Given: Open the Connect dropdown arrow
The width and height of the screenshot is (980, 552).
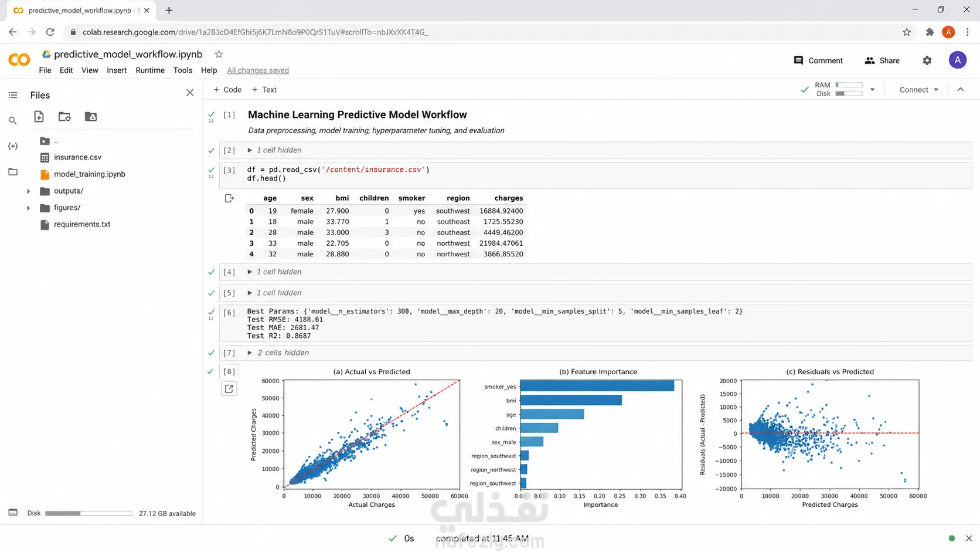Looking at the screenshot, I should pyautogui.click(x=936, y=90).
